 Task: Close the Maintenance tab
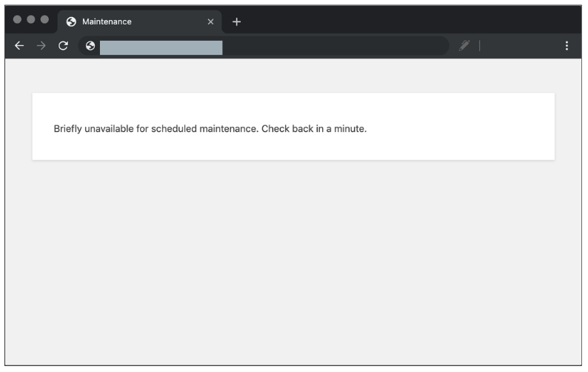pyautogui.click(x=210, y=21)
